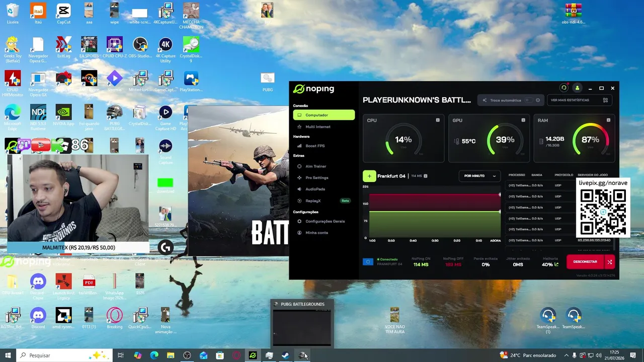Screen dimensions: 644x362
Task: Open AudioPads in NoPing sidebar
Action: pyautogui.click(x=324, y=189)
